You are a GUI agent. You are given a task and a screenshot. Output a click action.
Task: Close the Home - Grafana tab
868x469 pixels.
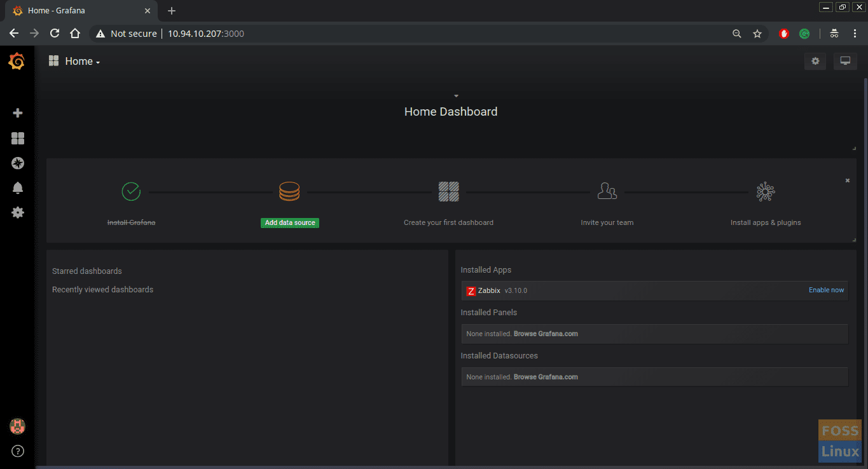click(148, 10)
